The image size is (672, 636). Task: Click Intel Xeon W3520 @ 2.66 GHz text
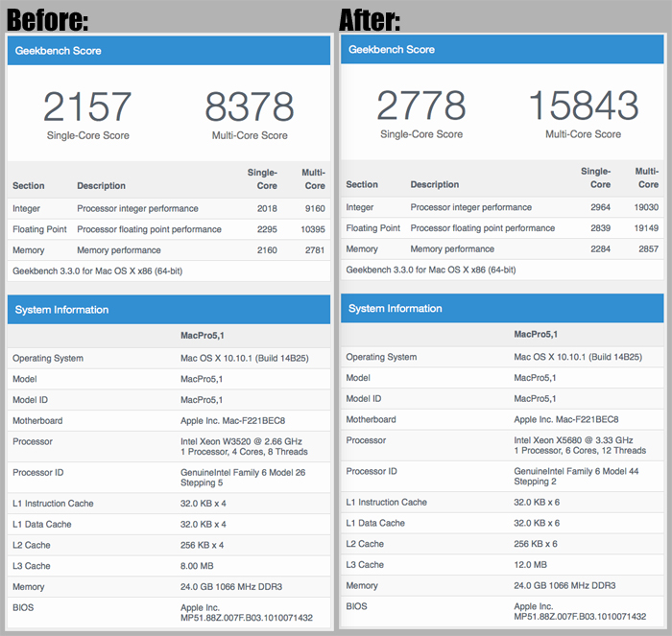[x=241, y=441]
